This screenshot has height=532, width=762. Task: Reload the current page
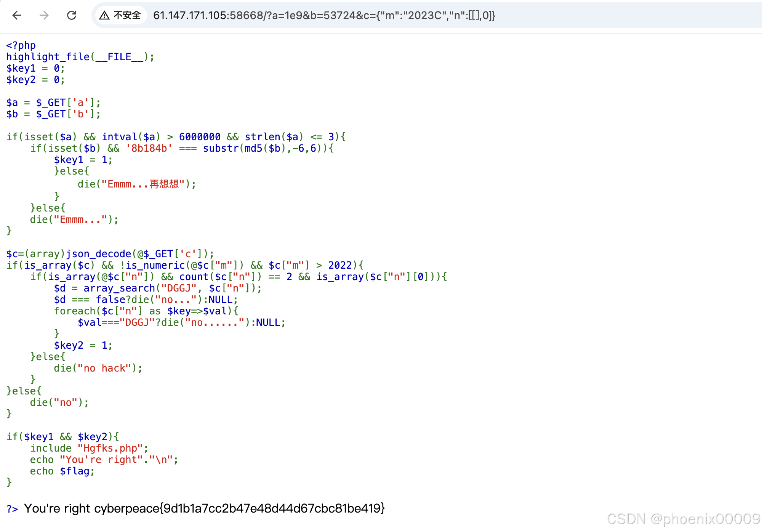tap(72, 15)
